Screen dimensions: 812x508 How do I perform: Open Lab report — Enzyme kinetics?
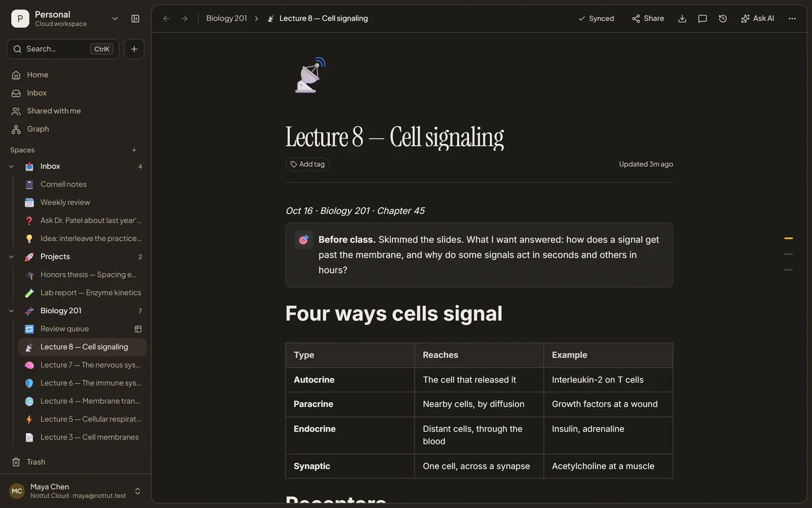(x=82, y=293)
